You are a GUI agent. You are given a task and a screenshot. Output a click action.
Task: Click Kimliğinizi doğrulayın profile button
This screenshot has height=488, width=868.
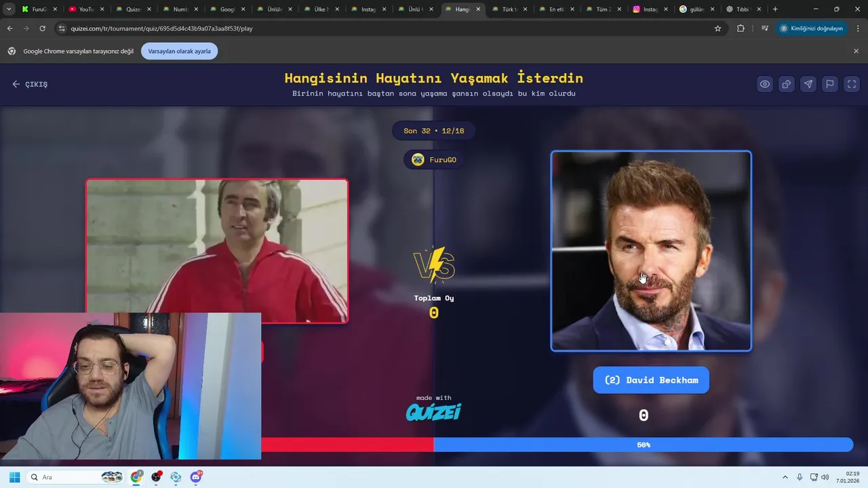click(x=812, y=28)
